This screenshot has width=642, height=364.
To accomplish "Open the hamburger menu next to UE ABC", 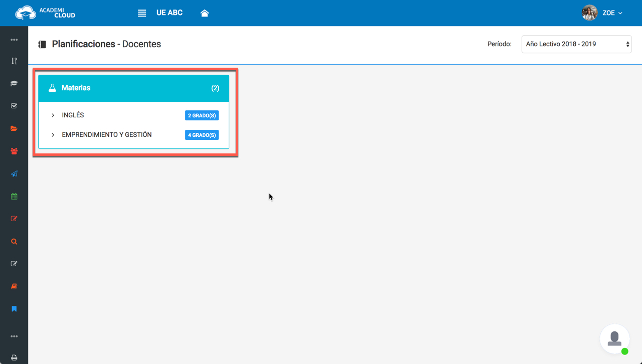I will click(x=142, y=13).
